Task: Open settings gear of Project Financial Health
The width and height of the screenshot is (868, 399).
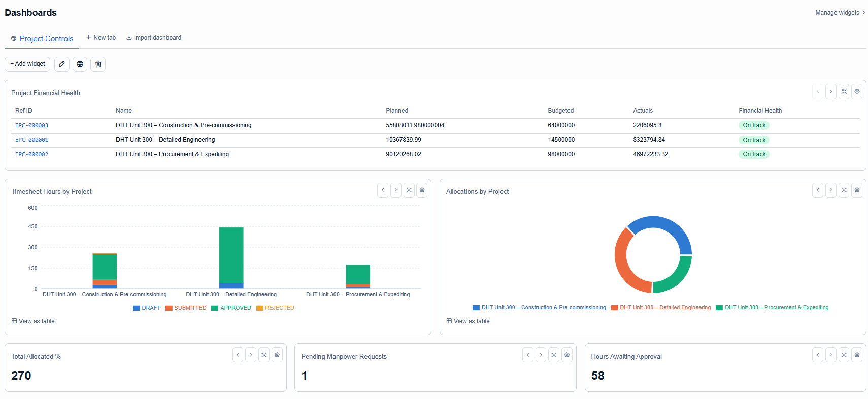Action: coord(857,92)
